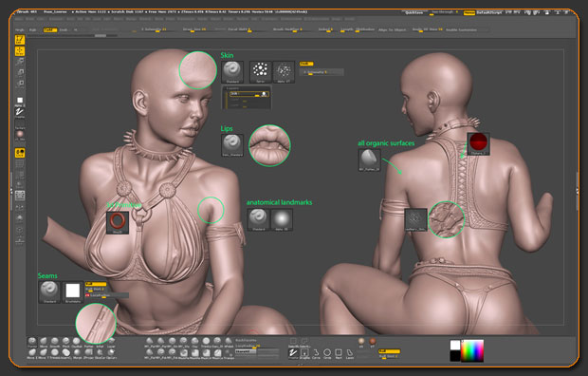Screen dimensions: 588x376
Task: Pick the Dam_Standard brush in the bottom shelf
Action: click(217, 342)
